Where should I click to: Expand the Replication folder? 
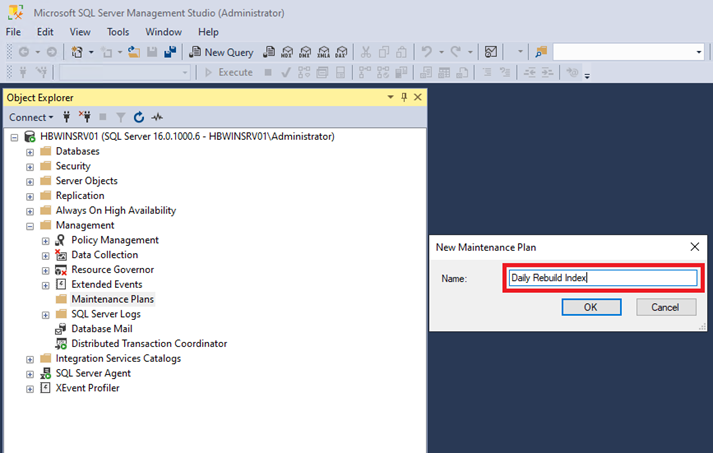(30, 196)
